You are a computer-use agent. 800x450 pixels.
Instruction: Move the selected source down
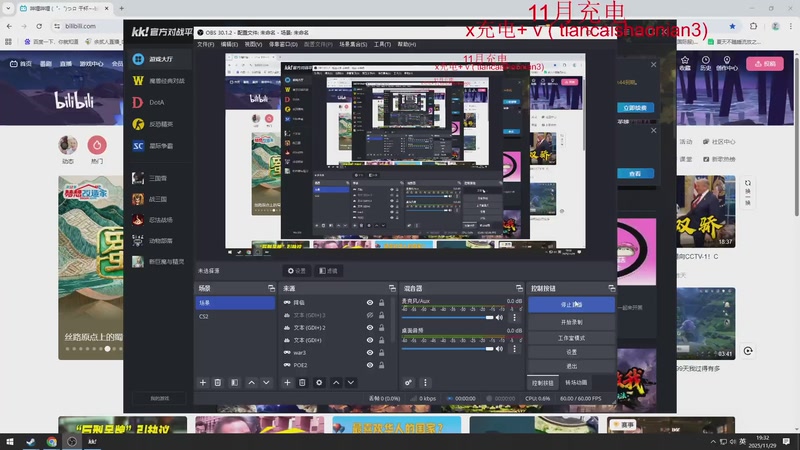pyautogui.click(x=351, y=383)
